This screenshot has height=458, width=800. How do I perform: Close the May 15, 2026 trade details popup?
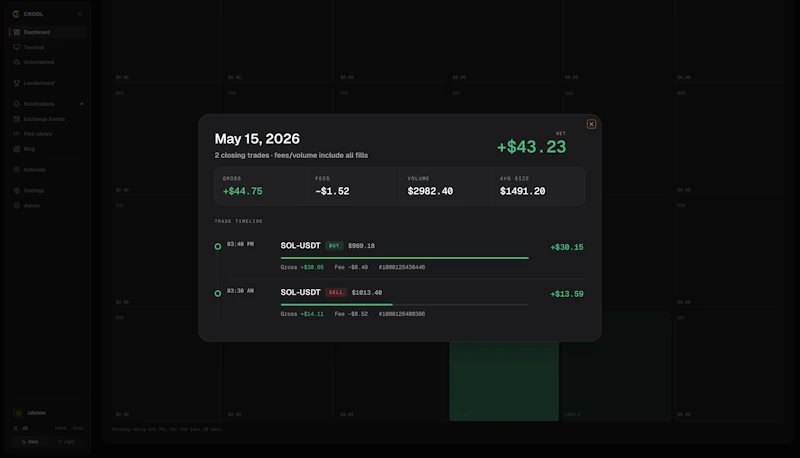point(591,124)
